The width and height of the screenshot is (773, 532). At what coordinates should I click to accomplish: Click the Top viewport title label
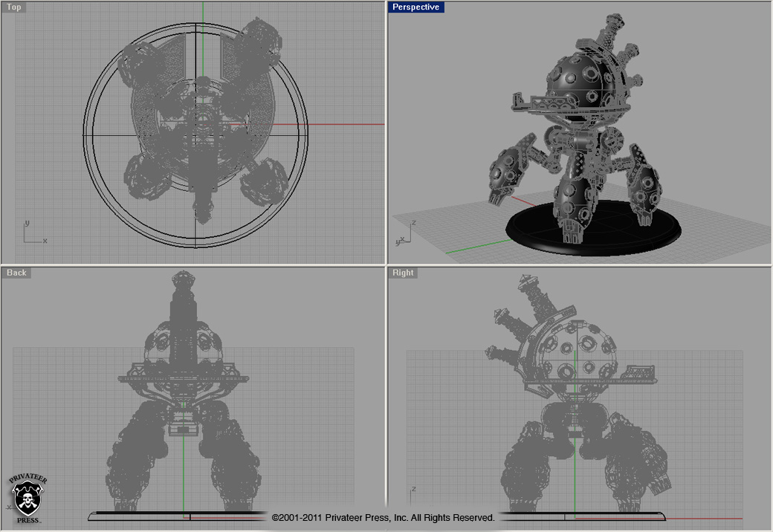[14, 7]
